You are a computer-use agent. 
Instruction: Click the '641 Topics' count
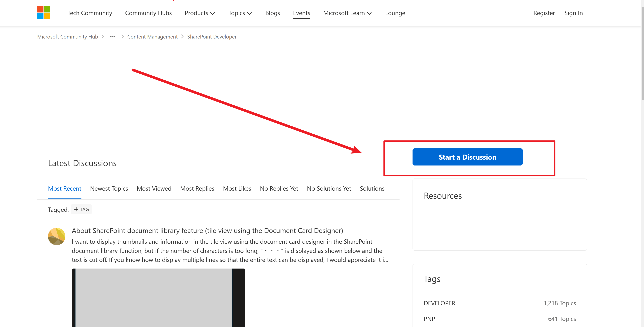(562, 319)
